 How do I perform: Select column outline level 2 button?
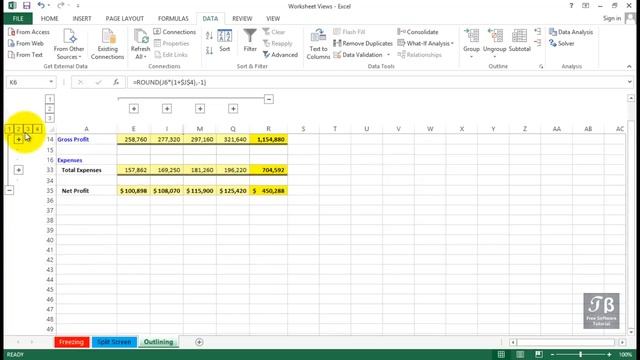[x=49, y=109]
